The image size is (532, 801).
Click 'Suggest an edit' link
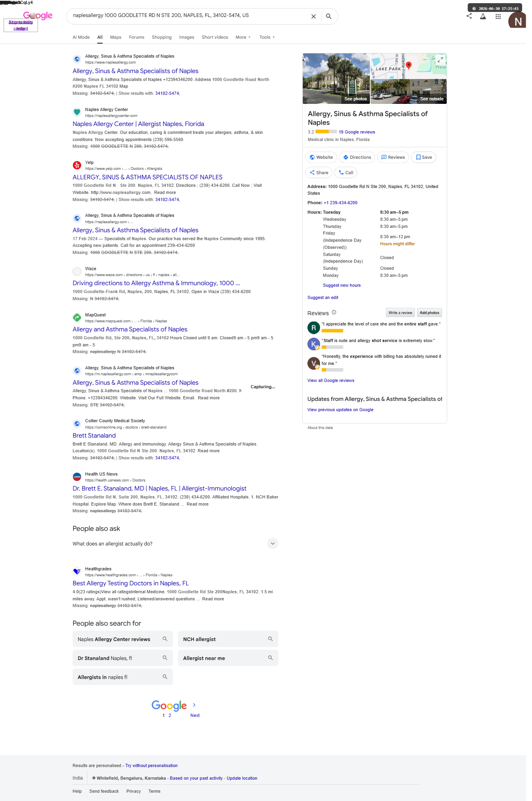(323, 297)
